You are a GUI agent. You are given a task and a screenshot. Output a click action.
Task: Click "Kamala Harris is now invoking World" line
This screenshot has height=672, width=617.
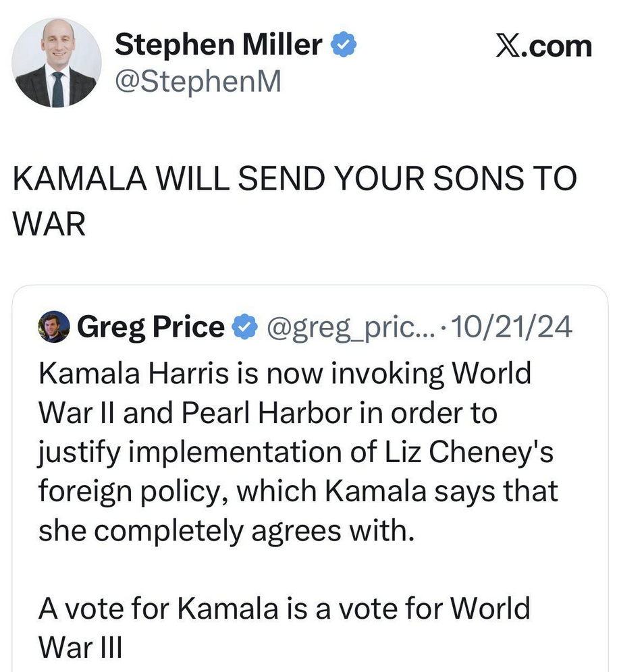click(285, 374)
